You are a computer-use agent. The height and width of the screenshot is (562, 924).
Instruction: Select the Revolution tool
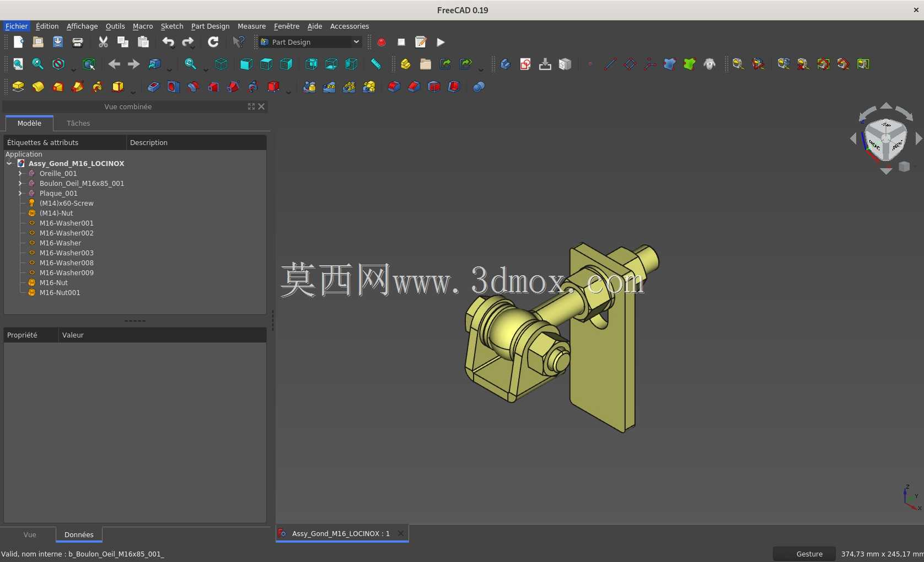click(x=38, y=87)
